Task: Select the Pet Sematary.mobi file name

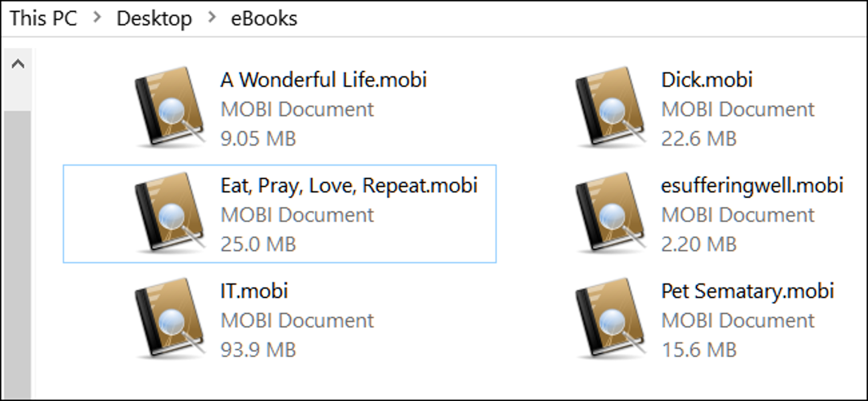Action: point(747,291)
